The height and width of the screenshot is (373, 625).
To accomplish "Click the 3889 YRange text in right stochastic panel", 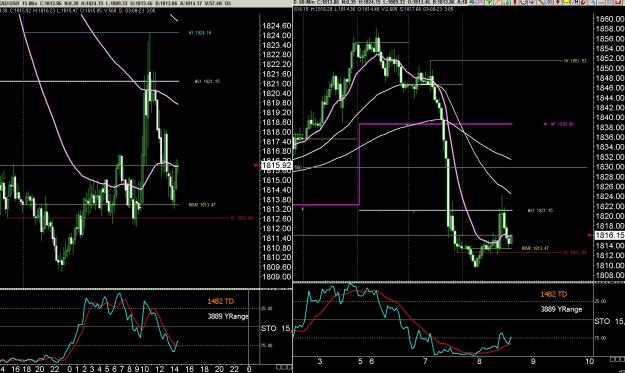I will pyautogui.click(x=561, y=309).
